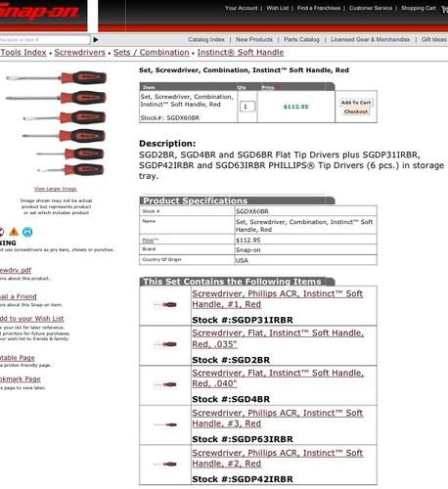Open Licensed Gear & Merchandise
This screenshot has width=448, height=489.
(x=371, y=39)
